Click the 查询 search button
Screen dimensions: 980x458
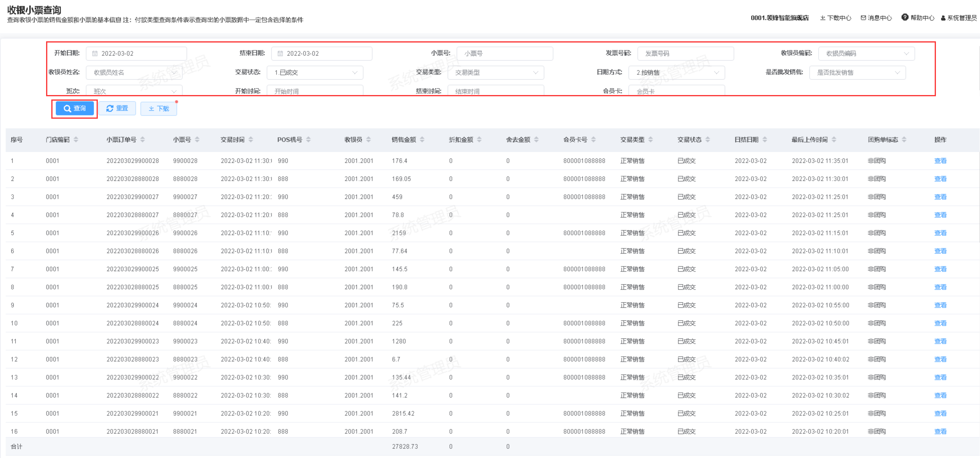coord(75,108)
